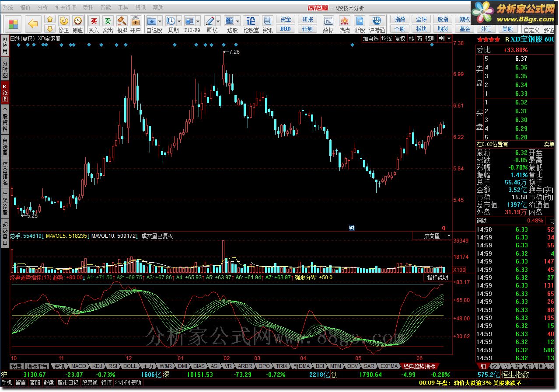This screenshot has height=392, width=559.
Task: Switch to the BOLL indicator tab
Action: [130, 366]
